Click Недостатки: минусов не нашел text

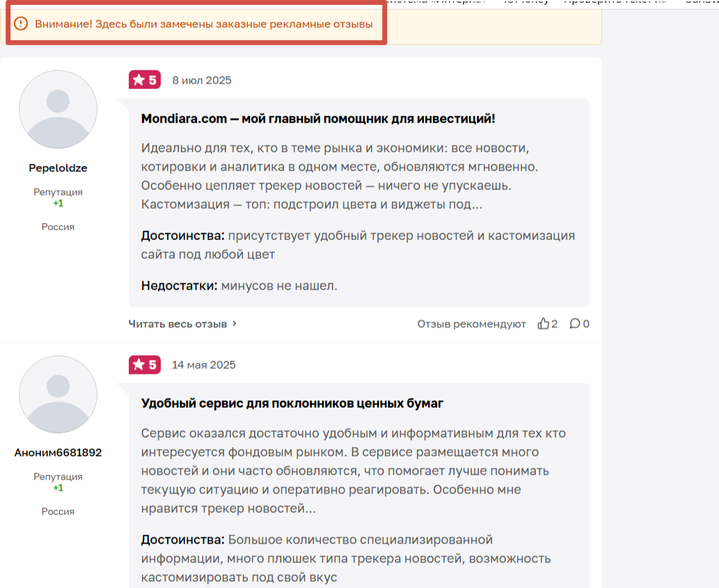(239, 285)
